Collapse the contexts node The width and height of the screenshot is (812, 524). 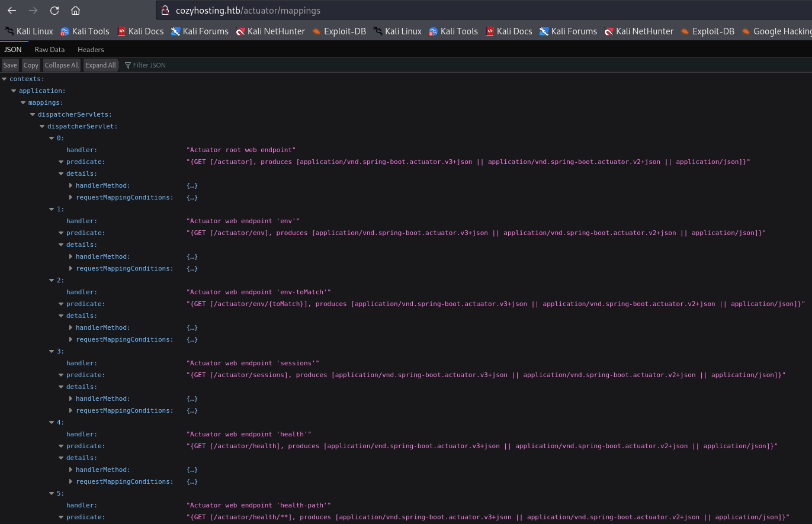5,79
